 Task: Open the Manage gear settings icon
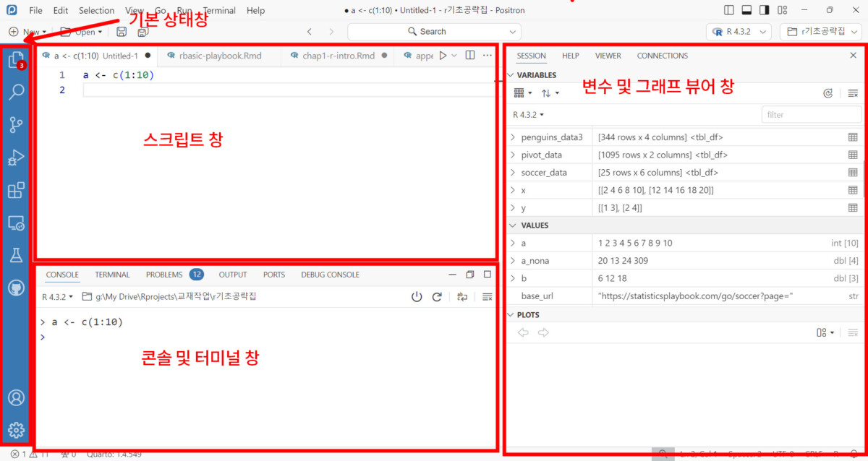tap(16, 430)
